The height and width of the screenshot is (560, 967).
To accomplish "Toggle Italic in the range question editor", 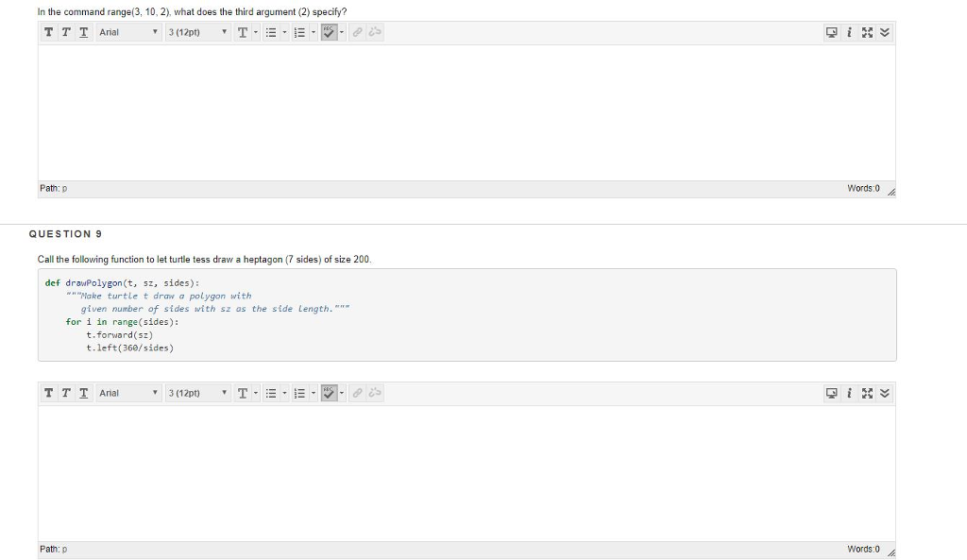I will coord(66,32).
